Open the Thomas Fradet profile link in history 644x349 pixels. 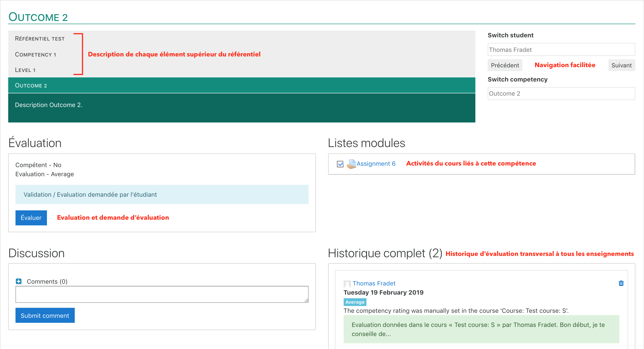pyautogui.click(x=374, y=283)
